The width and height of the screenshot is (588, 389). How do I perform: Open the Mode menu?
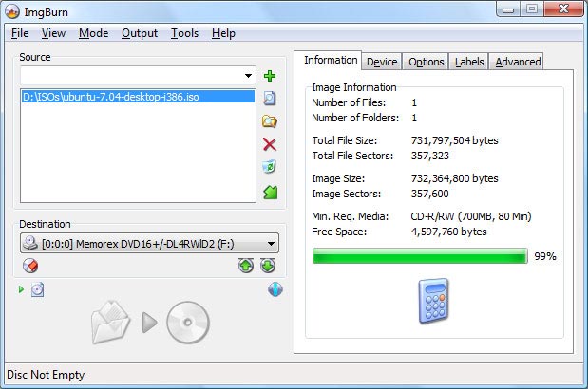[93, 33]
